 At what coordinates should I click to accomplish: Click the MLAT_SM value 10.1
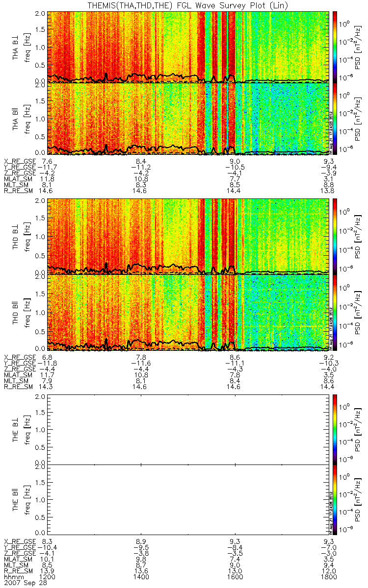(x=47, y=559)
